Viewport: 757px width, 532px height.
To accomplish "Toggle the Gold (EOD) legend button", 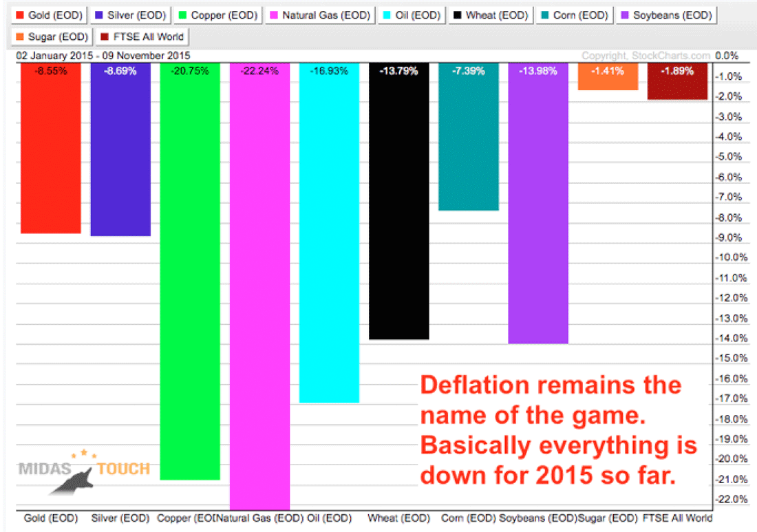I will pos(49,15).
